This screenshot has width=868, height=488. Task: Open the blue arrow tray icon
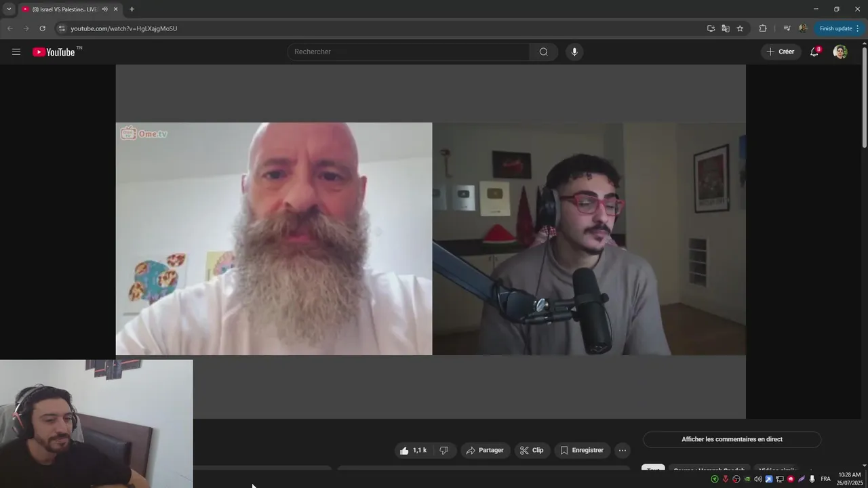769,479
